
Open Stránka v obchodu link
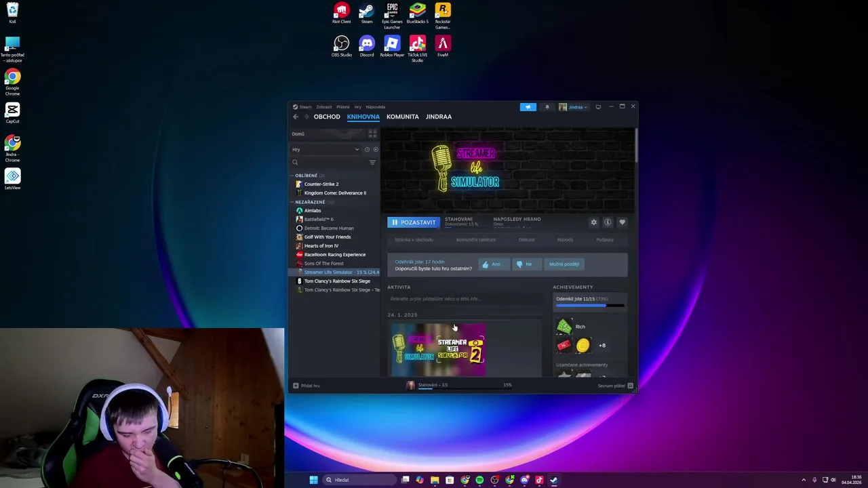pos(414,240)
